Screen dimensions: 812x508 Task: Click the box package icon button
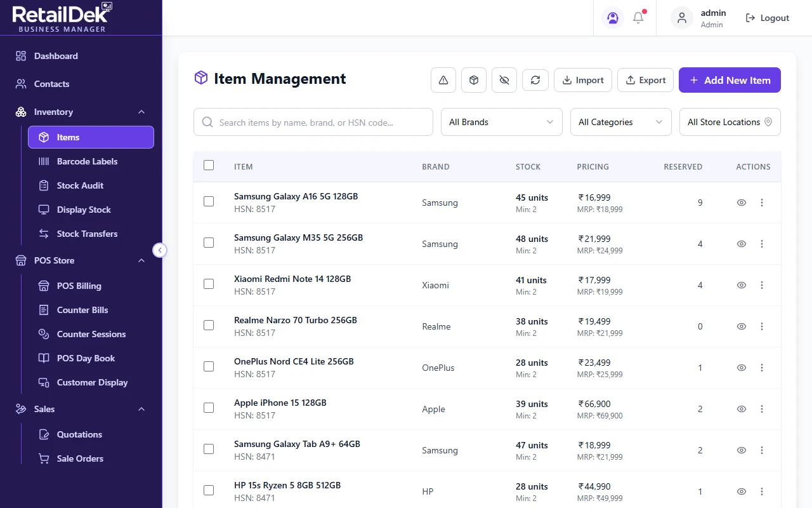tap(474, 80)
